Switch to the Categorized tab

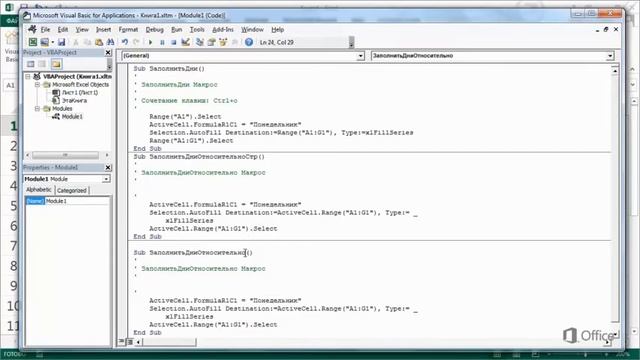point(72,190)
